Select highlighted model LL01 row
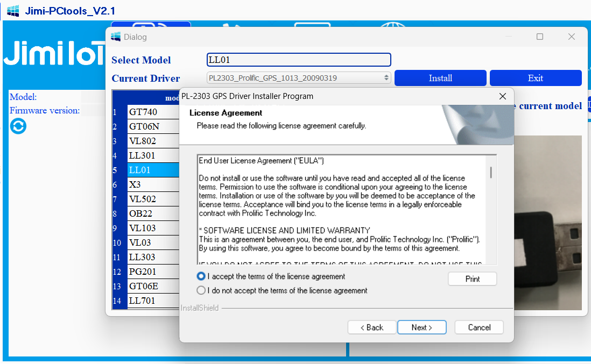 point(153,170)
